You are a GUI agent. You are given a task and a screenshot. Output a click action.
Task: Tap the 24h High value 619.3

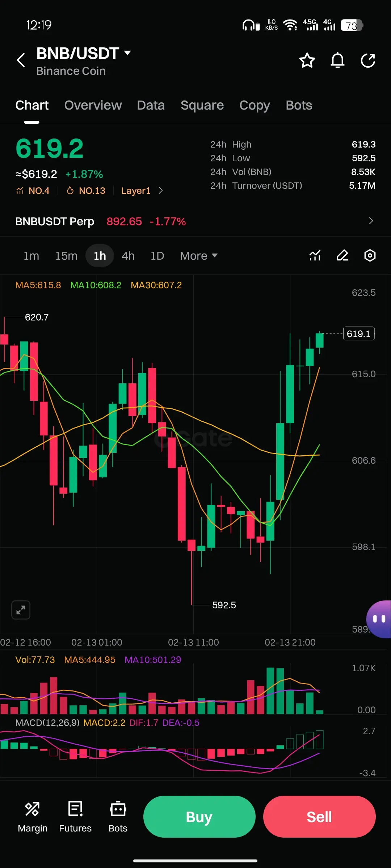point(363,144)
